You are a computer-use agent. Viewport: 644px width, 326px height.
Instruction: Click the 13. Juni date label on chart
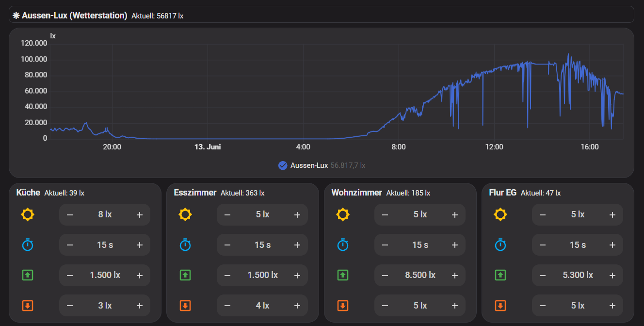pos(208,147)
